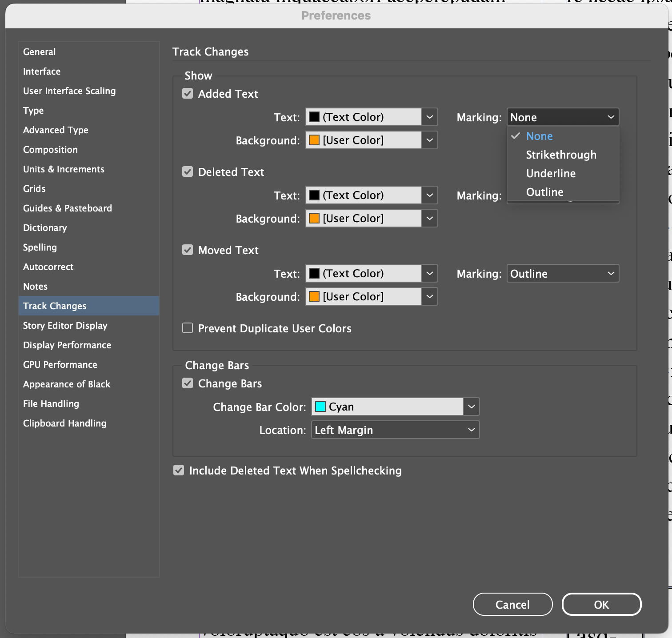Open the Change Bar Color dropdown
The height and width of the screenshot is (638, 672).
471,407
